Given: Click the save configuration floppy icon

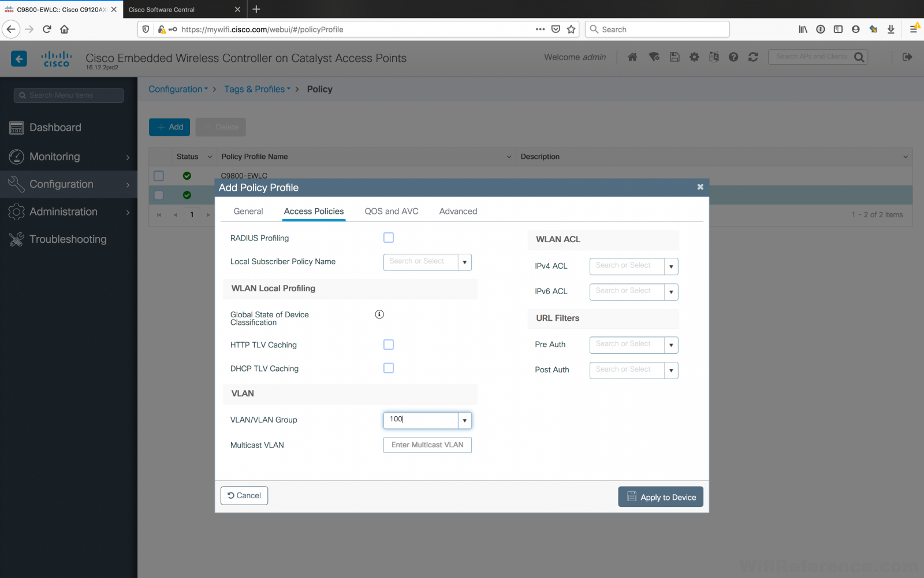Looking at the screenshot, I should point(675,57).
